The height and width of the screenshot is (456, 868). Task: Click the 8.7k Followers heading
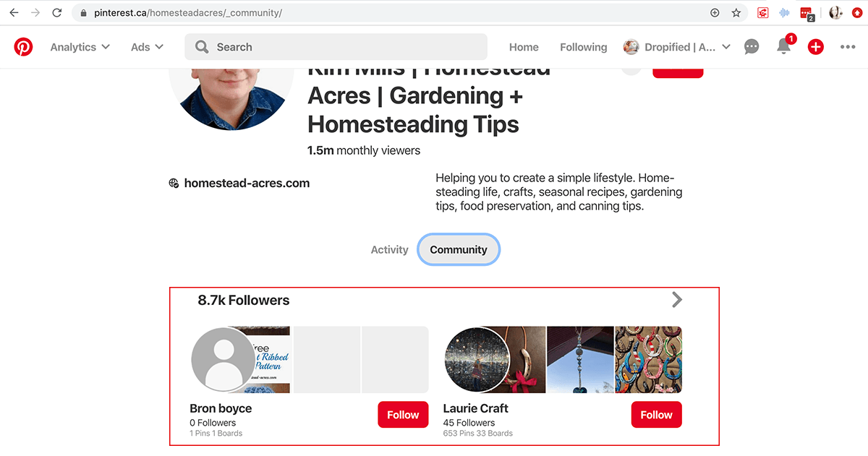pyautogui.click(x=243, y=300)
